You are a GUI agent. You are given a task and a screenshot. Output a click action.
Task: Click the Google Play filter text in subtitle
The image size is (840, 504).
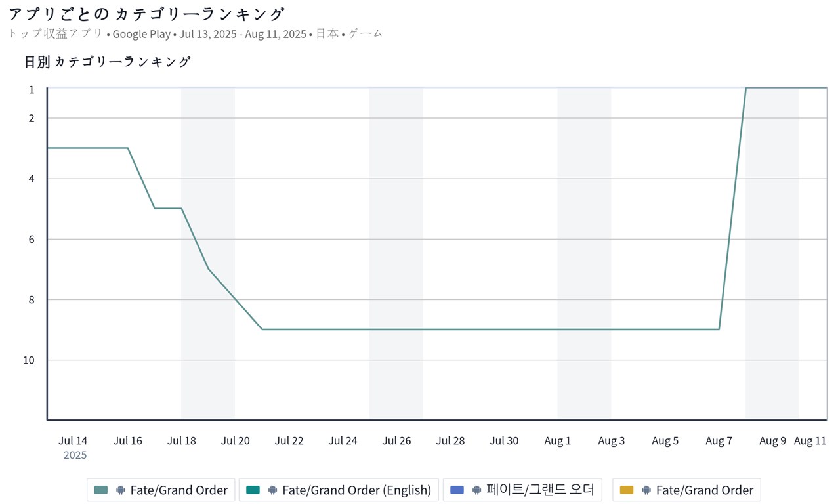141,34
